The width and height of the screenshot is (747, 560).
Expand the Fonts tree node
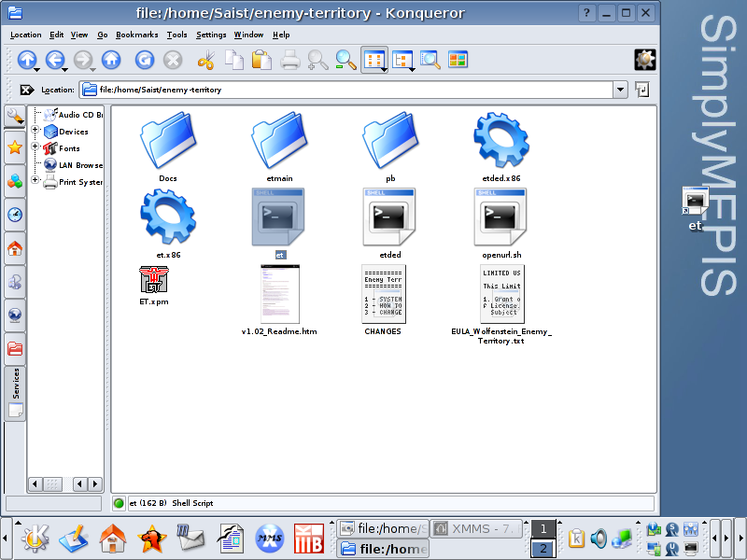point(35,147)
